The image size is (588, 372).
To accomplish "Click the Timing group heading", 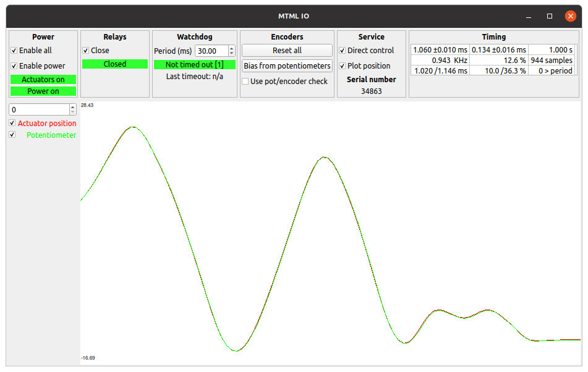I will [x=494, y=36].
